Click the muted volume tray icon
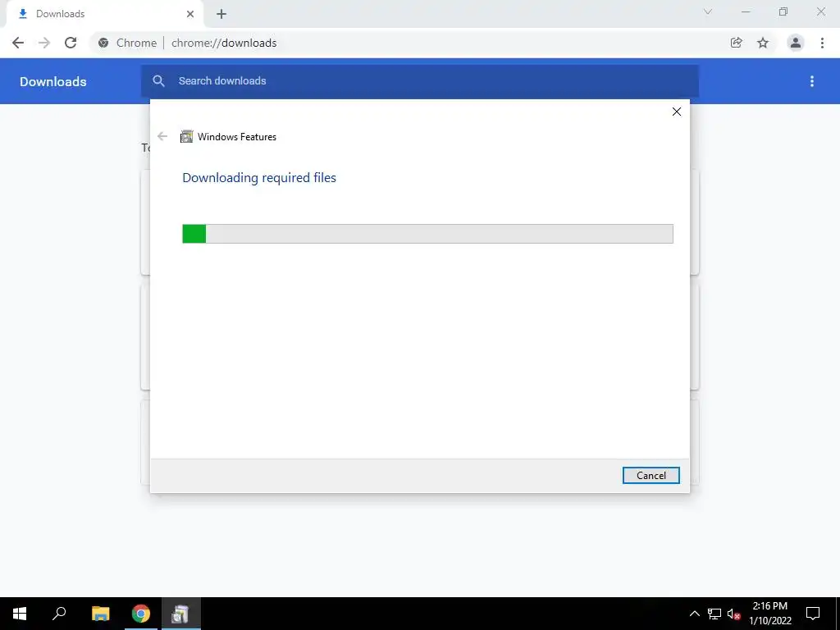This screenshot has width=840, height=630. click(x=733, y=614)
